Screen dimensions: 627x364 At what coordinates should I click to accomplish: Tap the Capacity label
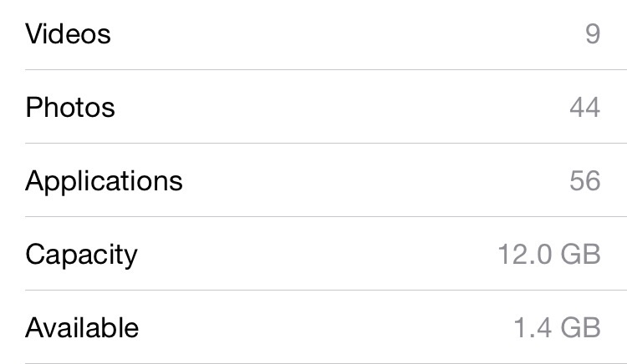(81, 255)
